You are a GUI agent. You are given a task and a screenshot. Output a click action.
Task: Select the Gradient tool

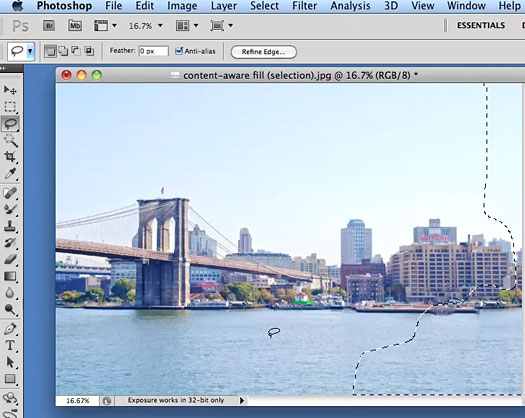[10, 276]
